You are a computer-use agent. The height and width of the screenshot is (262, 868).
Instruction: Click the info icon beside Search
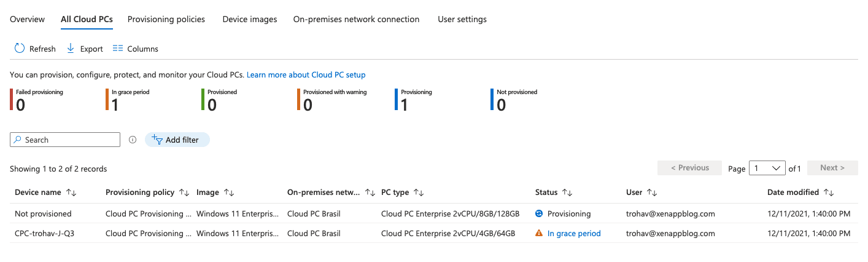click(133, 140)
